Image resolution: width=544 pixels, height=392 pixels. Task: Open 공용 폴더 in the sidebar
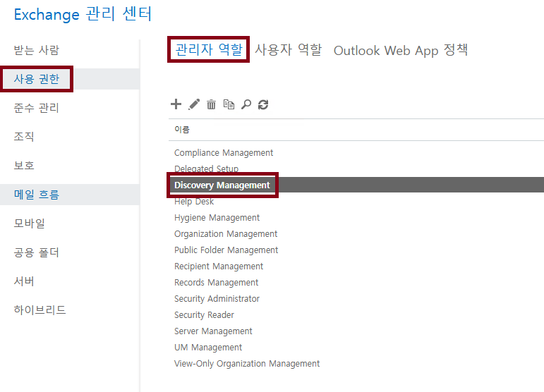[37, 252]
